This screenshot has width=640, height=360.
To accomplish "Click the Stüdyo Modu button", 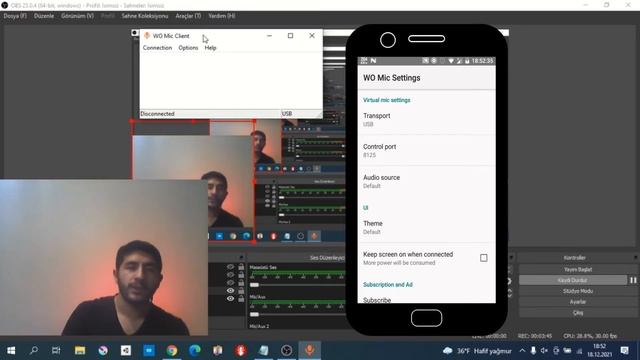I will coord(578,291).
